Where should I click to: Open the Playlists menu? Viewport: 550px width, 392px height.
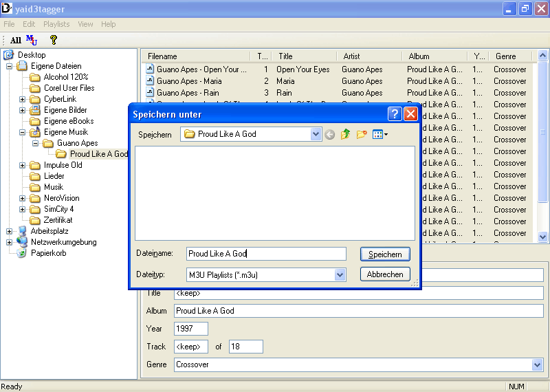point(56,24)
